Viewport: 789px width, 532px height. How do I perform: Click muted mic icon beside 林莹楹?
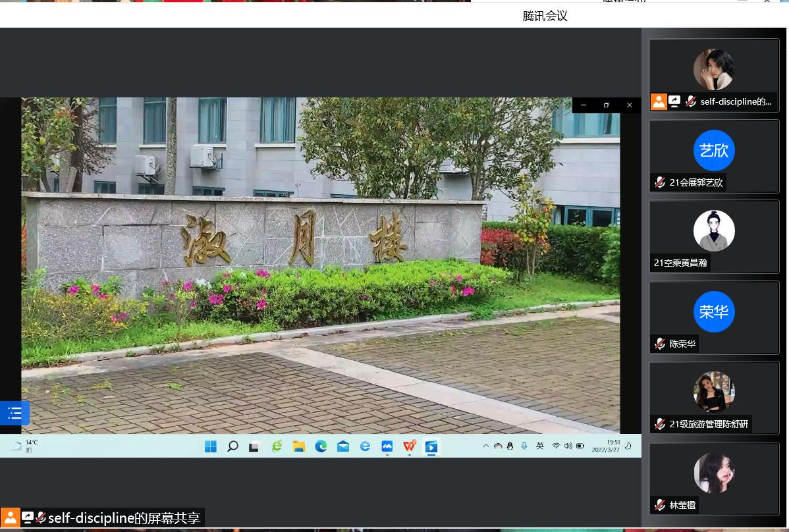660,505
